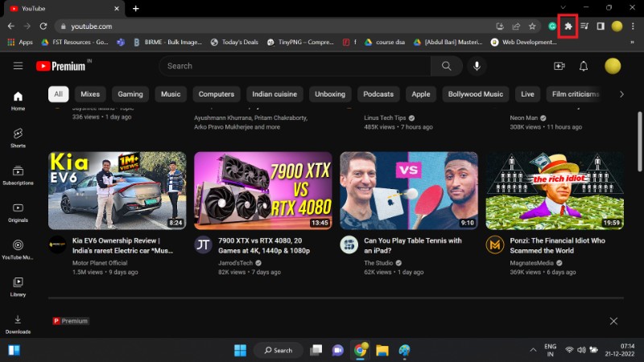Open the YouTube account avatar menu
This screenshot has height=362, width=644.
click(613, 66)
